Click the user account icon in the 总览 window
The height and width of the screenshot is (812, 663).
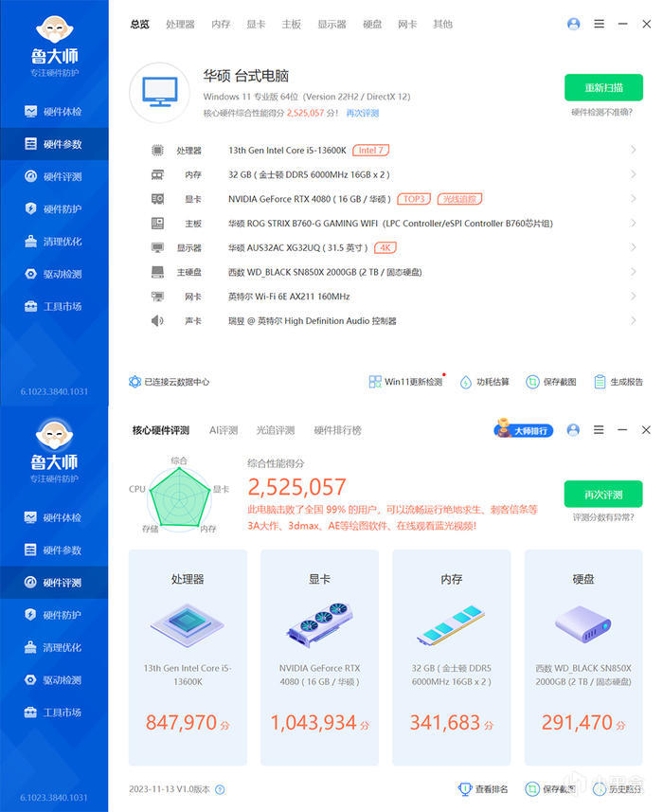pyautogui.click(x=573, y=24)
